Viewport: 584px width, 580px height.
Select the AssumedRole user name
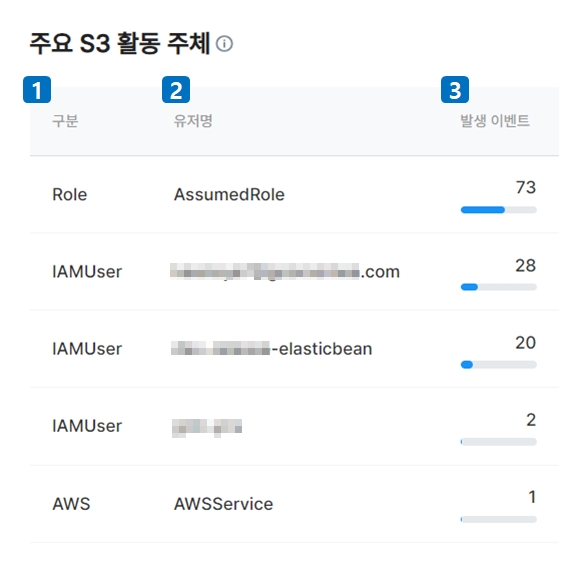click(x=229, y=194)
